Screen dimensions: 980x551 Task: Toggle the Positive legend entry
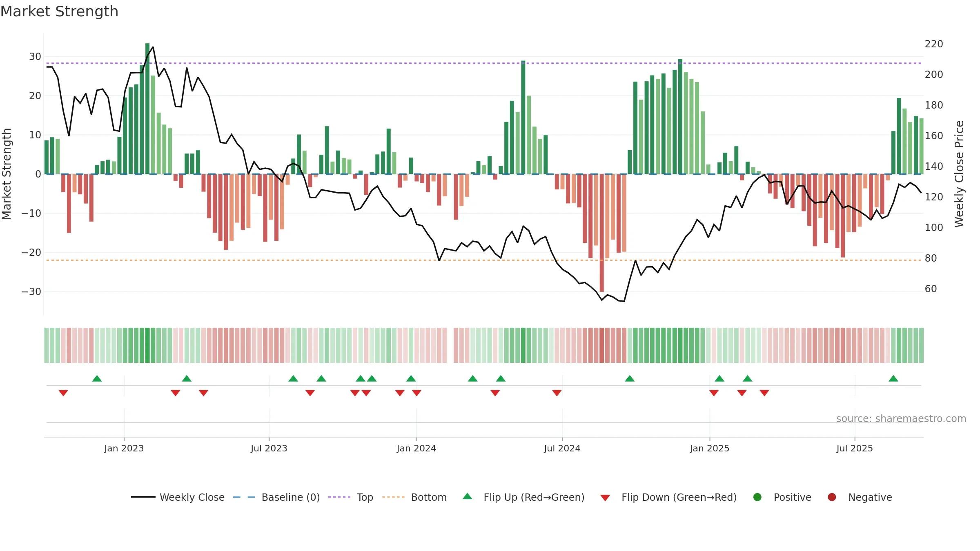(x=782, y=497)
